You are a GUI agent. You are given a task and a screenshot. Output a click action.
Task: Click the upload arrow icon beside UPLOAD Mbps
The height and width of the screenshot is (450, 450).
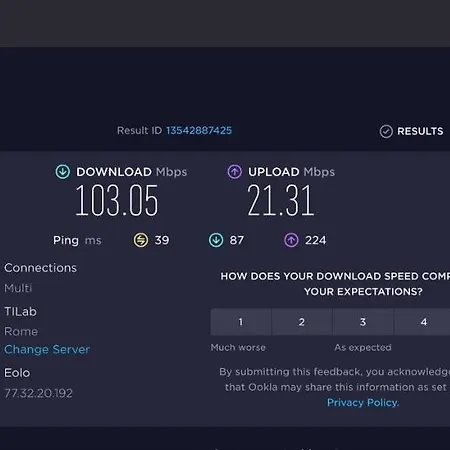tap(235, 172)
